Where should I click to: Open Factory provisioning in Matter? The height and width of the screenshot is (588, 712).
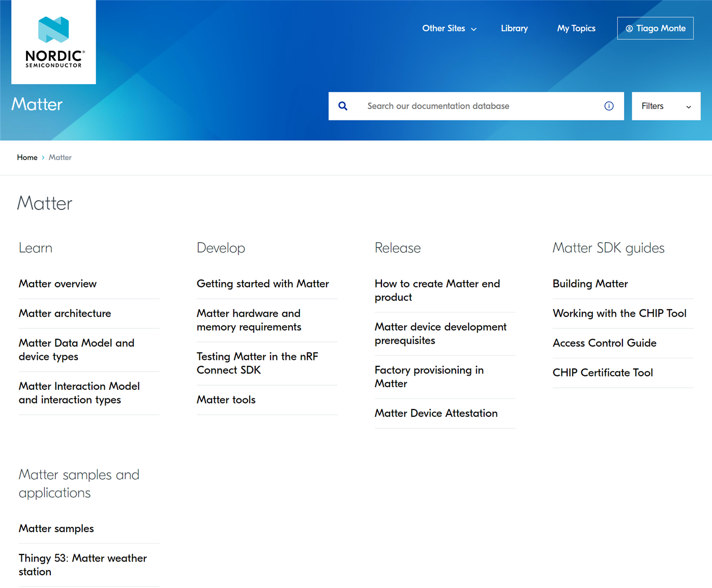429,377
